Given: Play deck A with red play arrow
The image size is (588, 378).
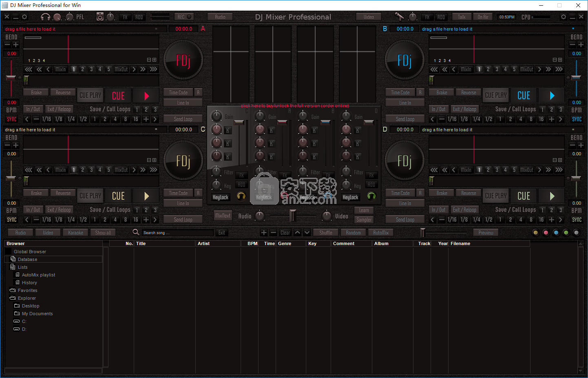Looking at the screenshot, I should point(146,96).
